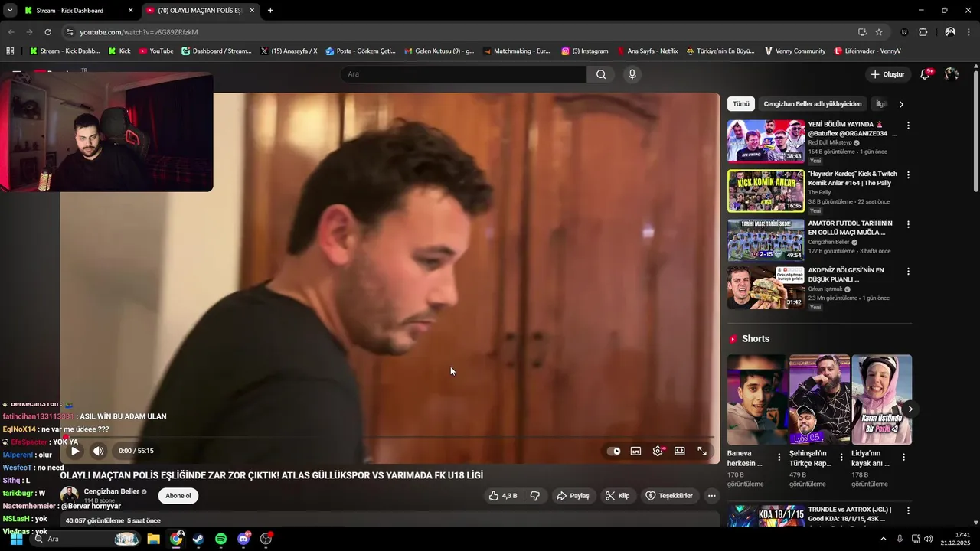
Task: Open Cengizhan Beller channel name link
Action: [112, 491]
